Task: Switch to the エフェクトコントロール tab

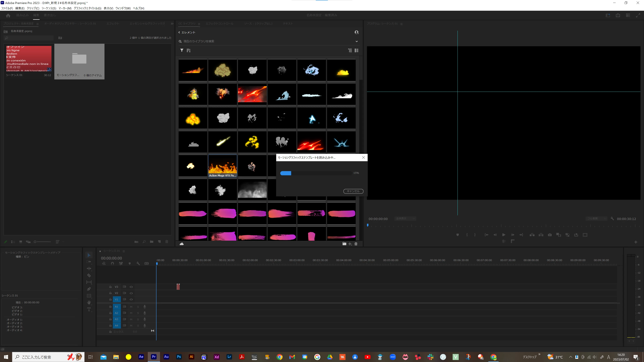Action: point(219,23)
